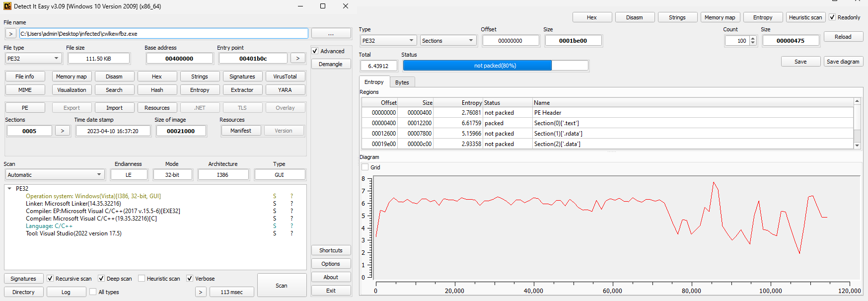The height and width of the screenshot is (301, 868).
Task: Click the 'S' marker on the Linker row
Action: [x=275, y=204]
